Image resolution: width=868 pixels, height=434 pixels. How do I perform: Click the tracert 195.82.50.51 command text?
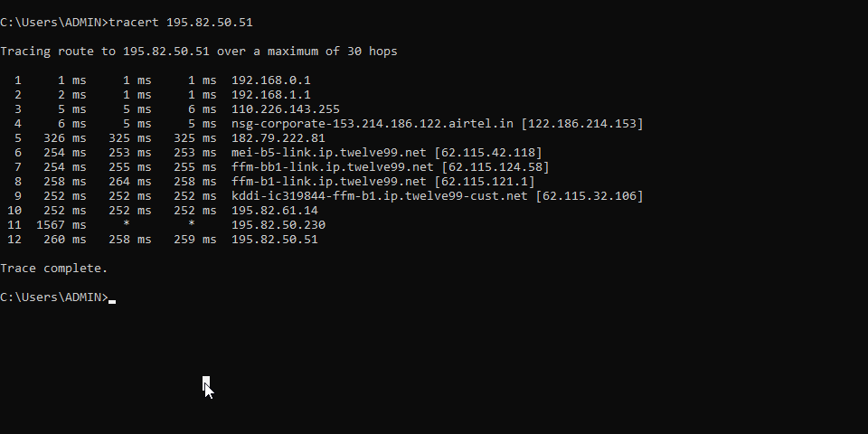(x=181, y=22)
